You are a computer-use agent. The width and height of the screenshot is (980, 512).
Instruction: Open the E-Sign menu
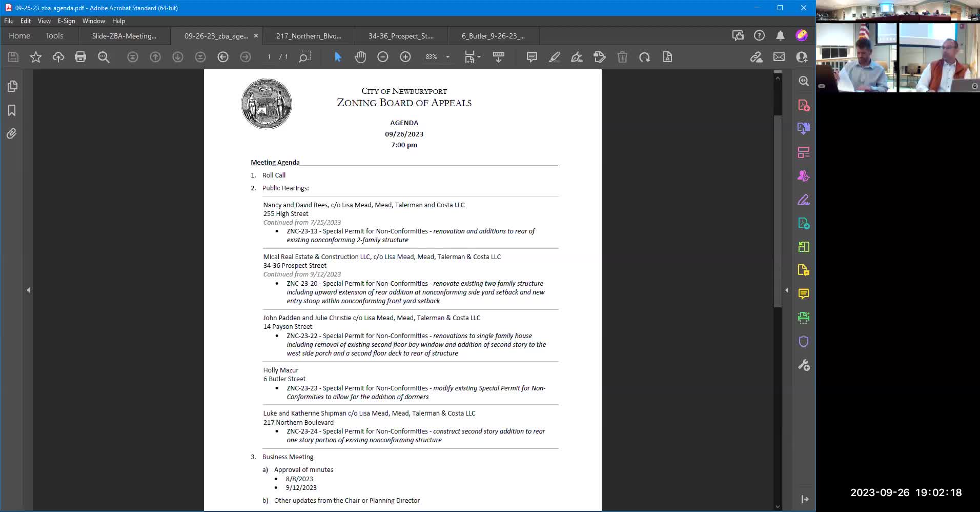[x=66, y=21]
